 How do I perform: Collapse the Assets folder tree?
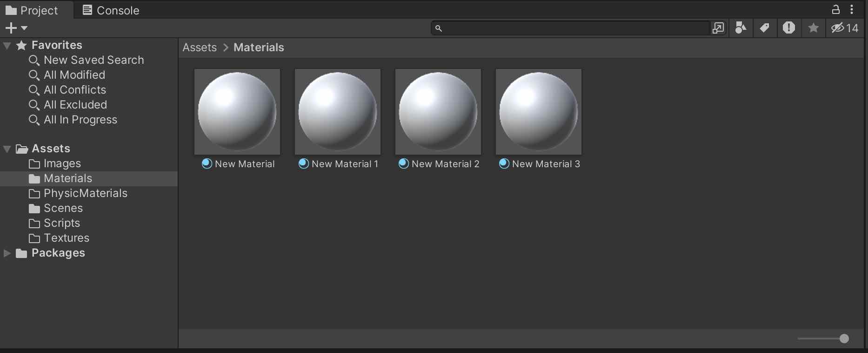tap(7, 149)
